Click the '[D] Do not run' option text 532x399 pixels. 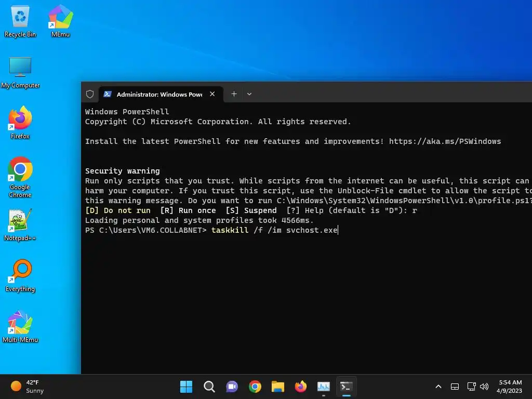118,211
